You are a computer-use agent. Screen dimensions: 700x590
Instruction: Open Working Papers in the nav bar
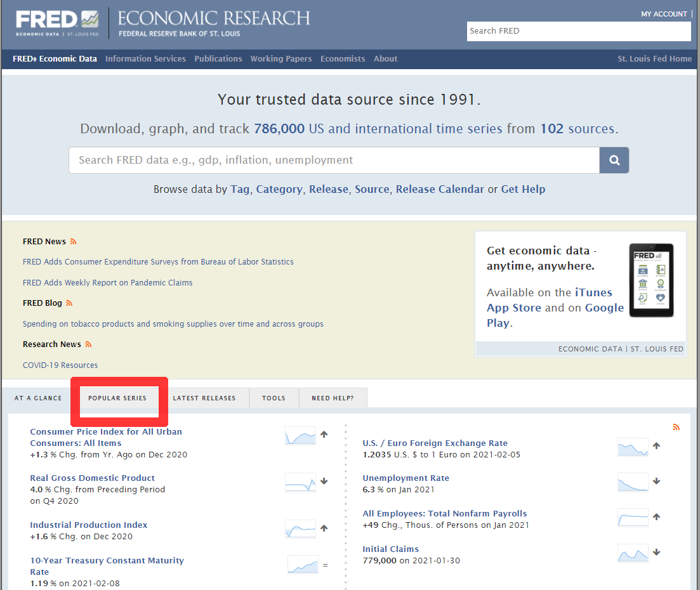coord(281,59)
